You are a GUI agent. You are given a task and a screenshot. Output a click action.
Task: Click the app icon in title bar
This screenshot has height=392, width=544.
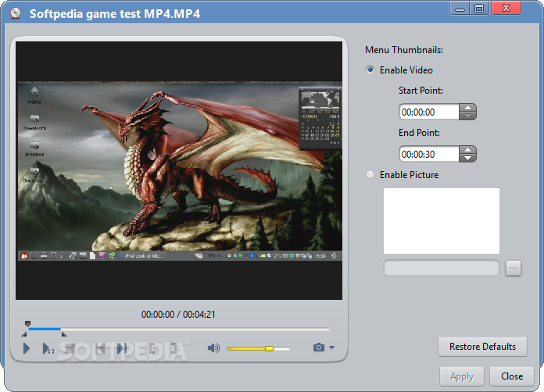coord(16,13)
